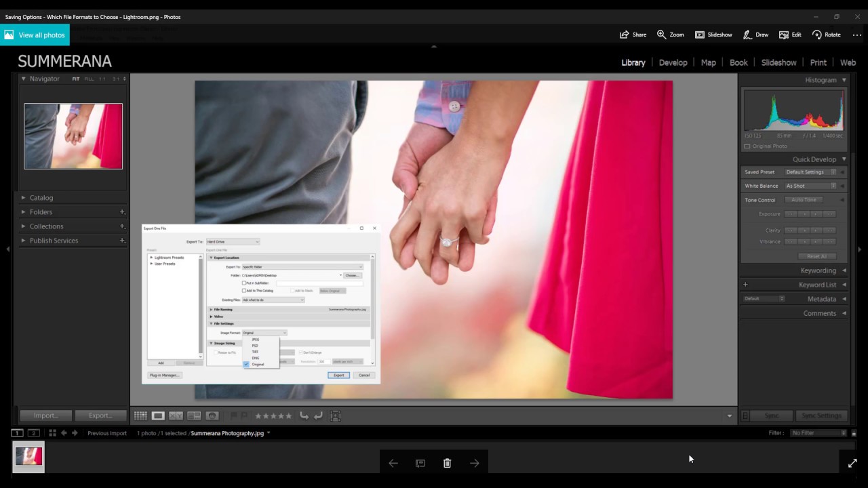The width and height of the screenshot is (868, 488).
Task: Select second window display button 2
Action: pyautogui.click(x=33, y=433)
